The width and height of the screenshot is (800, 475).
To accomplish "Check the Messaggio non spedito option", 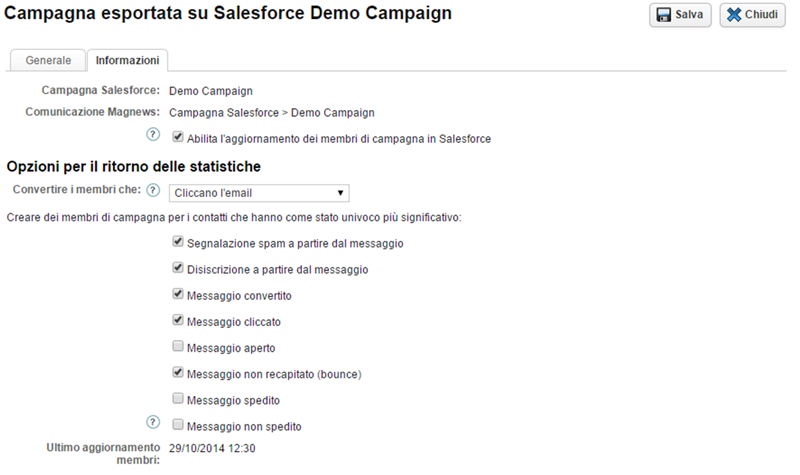I will 178,425.
